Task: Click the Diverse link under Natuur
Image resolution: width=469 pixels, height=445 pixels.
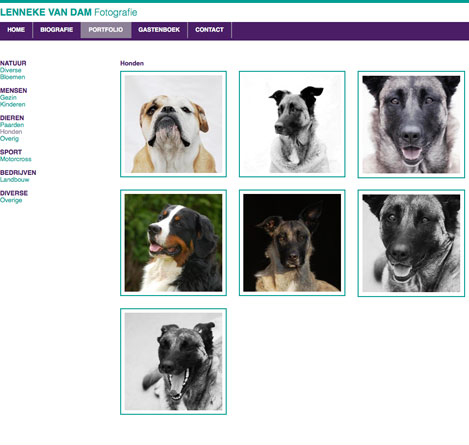Action: (11, 70)
